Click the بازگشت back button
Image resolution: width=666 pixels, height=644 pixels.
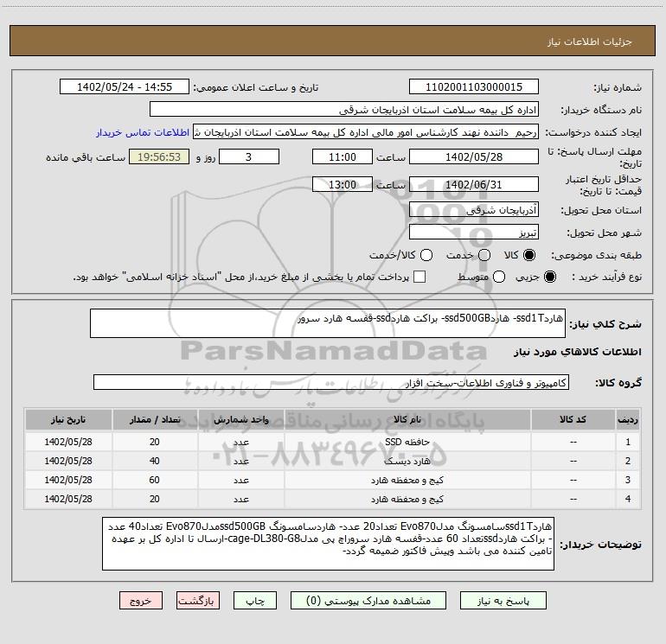coord(198,601)
